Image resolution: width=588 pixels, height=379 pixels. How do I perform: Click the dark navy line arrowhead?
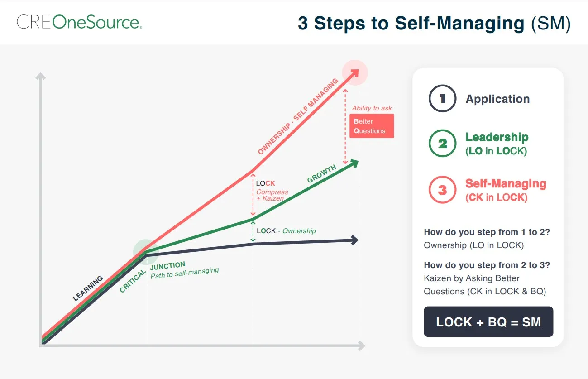(x=354, y=240)
